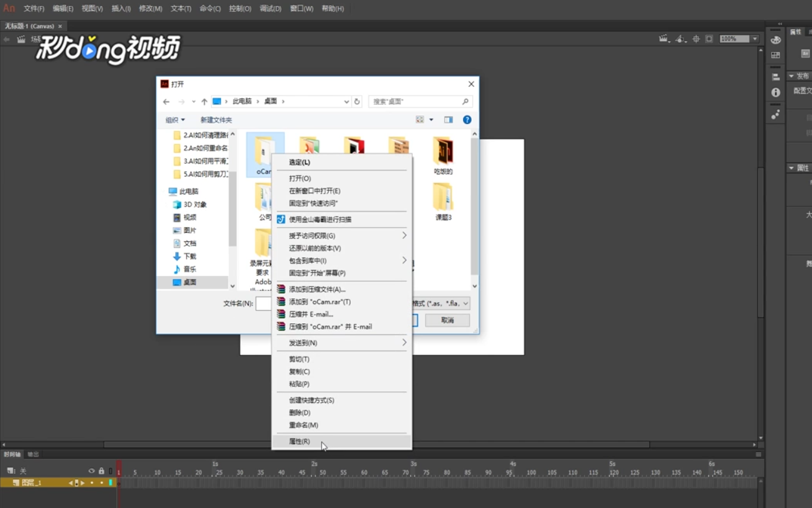Select 删除(D) in the context menu
The width and height of the screenshot is (812, 508).
pos(342,412)
